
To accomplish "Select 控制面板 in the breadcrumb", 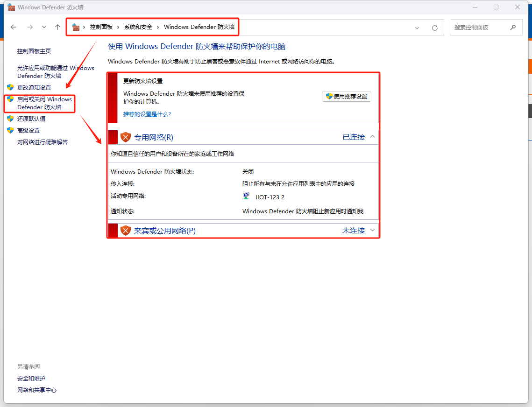I will pos(101,27).
